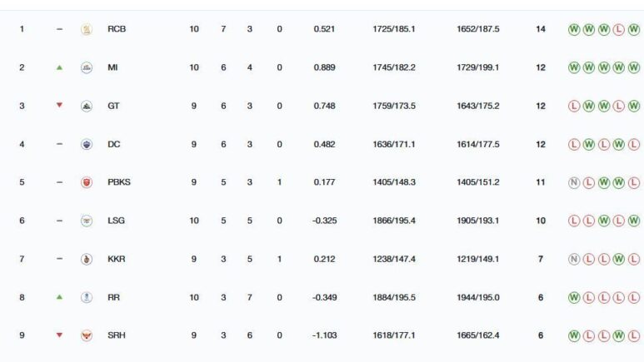
Task: Click the SRH team logo
Action: (85, 335)
